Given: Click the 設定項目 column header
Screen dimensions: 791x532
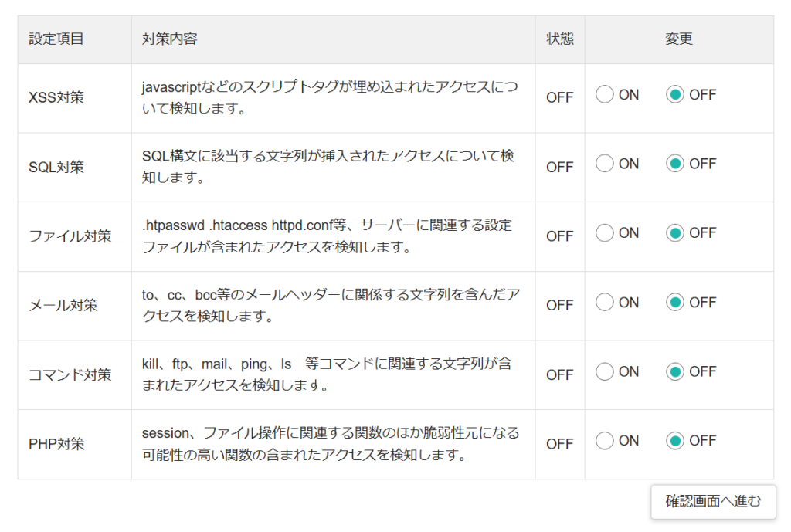Looking at the screenshot, I should pos(56,39).
